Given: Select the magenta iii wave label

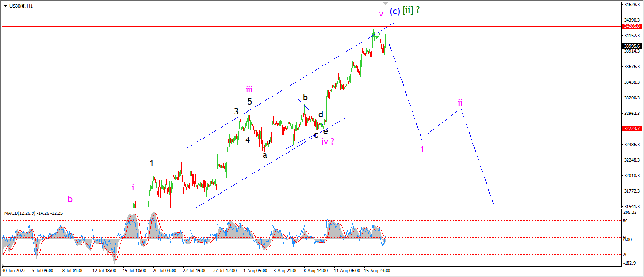Looking at the screenshot, I should pyautogui.click(x=249, y=89).
